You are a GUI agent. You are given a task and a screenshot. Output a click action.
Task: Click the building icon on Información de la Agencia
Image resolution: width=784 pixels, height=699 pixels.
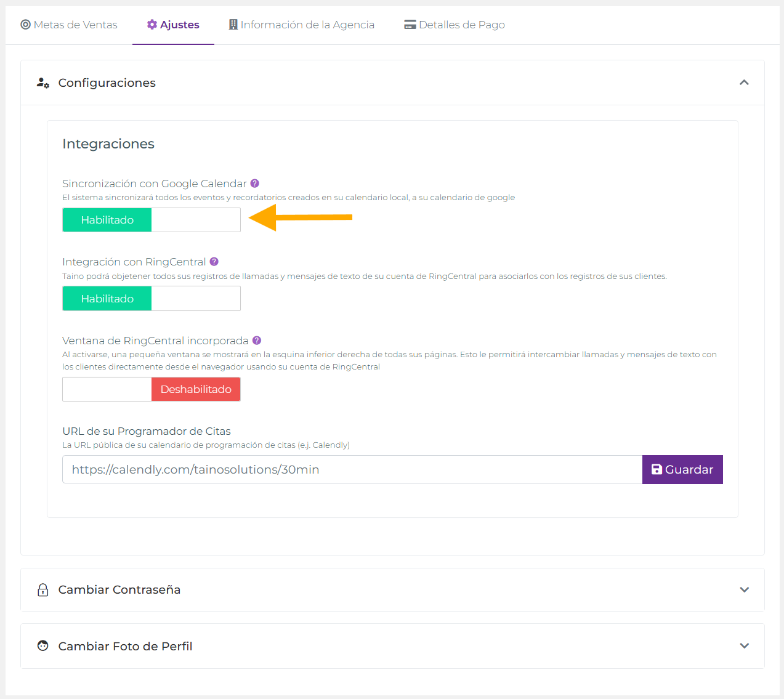(x=232, y=25)
